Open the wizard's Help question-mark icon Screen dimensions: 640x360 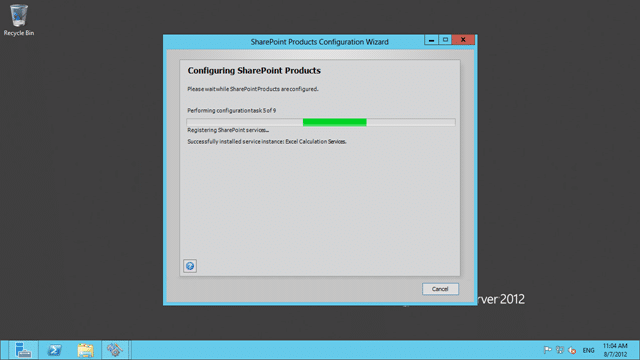click(x=190, y=266)
